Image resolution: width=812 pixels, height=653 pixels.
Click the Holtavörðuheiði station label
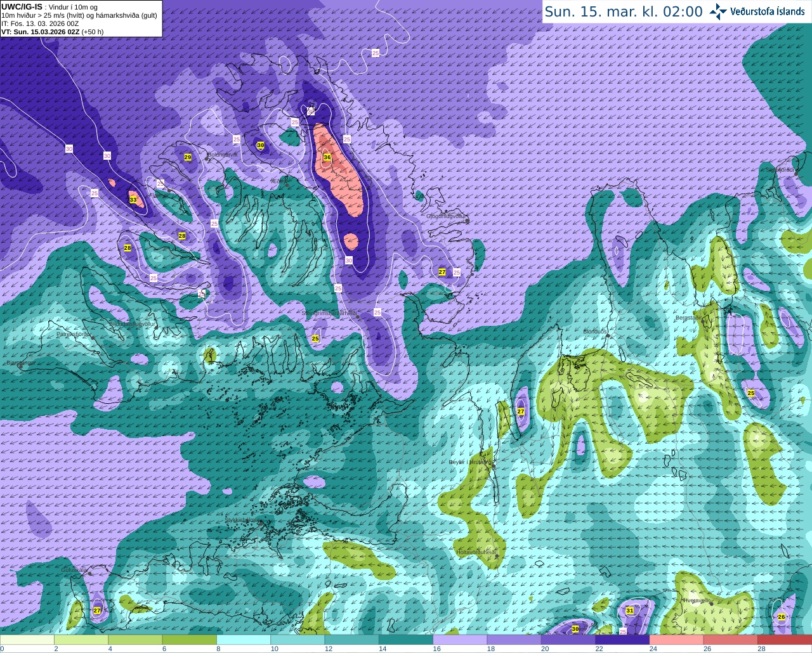pyautogui.click(x=476, y=552)
